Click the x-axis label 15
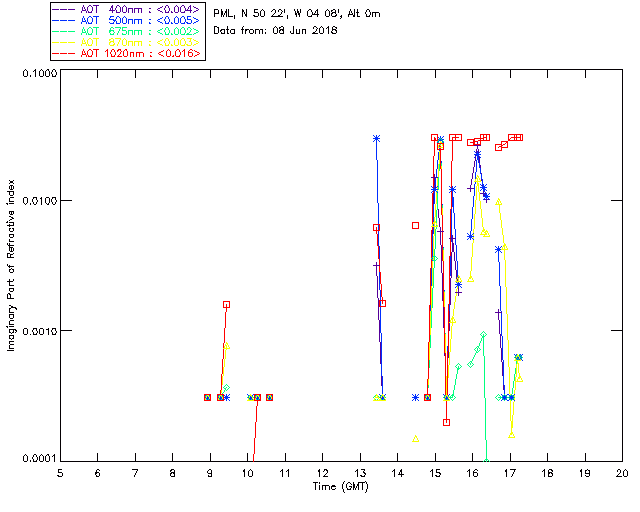 point(435,473)
